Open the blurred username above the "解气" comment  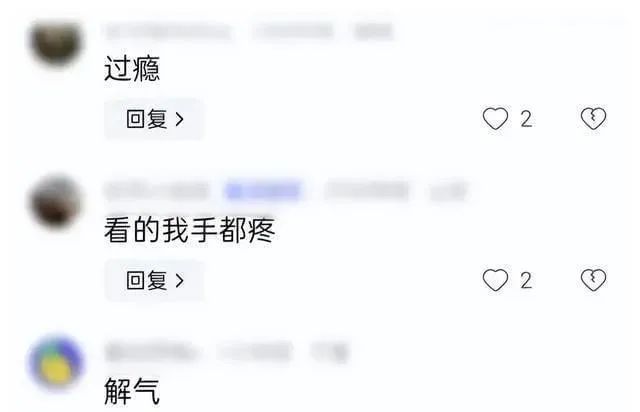(149, 352)
